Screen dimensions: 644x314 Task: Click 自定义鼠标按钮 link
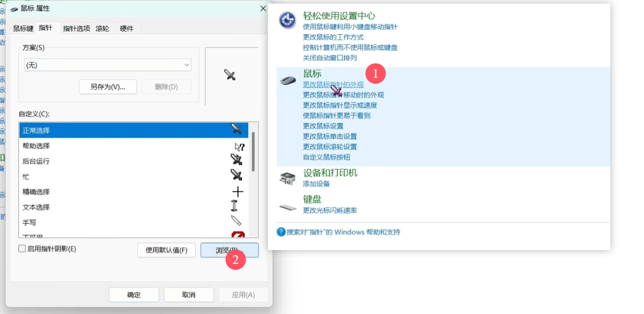point(326,158)
